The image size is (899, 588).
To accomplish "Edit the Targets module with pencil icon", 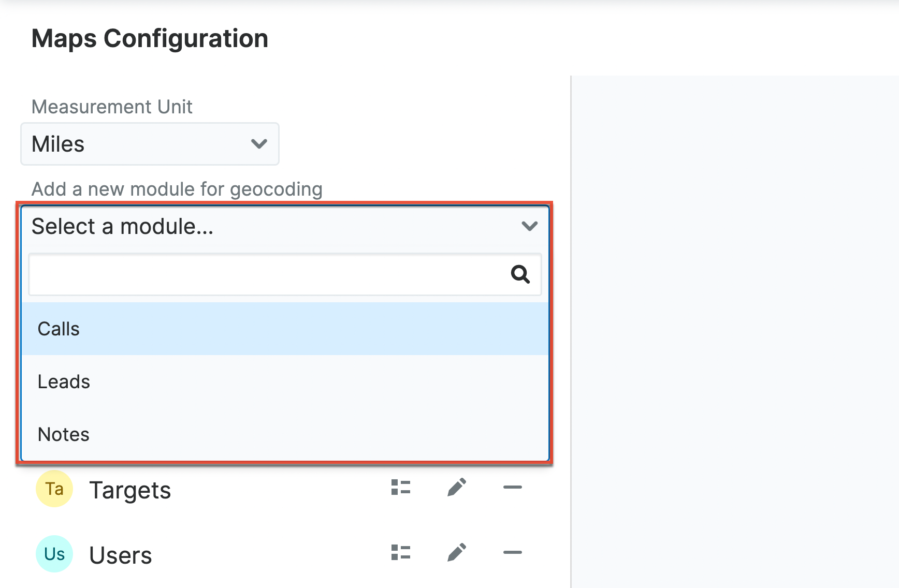I will 457,488.
